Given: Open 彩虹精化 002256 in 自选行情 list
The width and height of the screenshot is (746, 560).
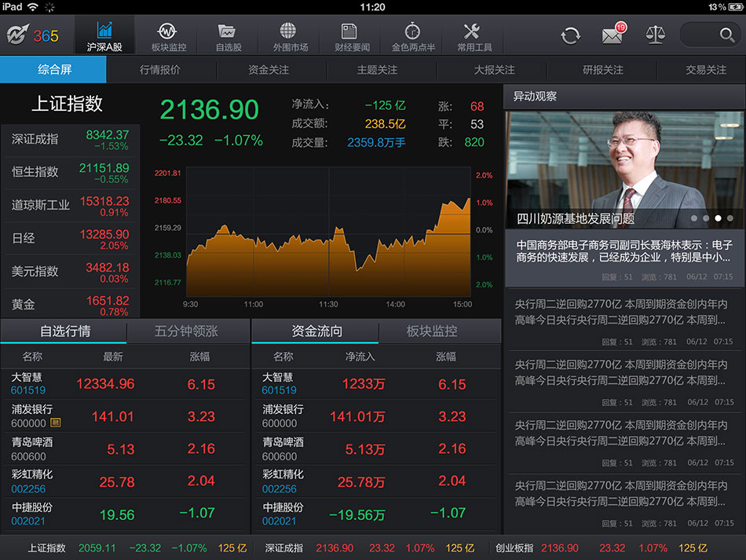Looking at the screenshot, I should coord(125,481).
